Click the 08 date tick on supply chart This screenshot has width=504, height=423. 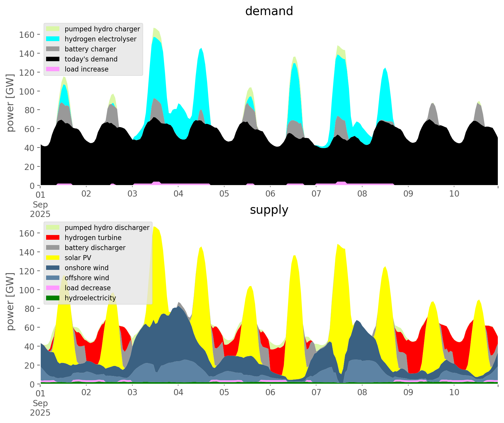coord(362,393)
